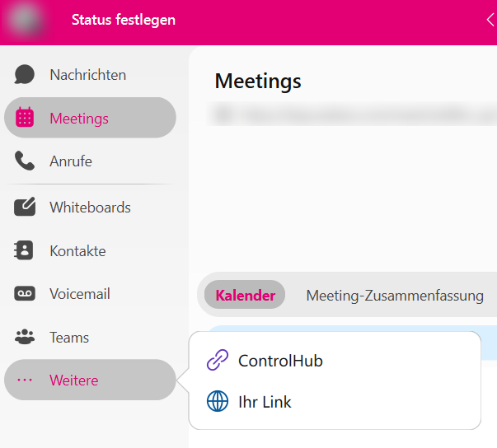
Task: Choose ControlHub from the popup menu
Action: [x=280, y=361]
